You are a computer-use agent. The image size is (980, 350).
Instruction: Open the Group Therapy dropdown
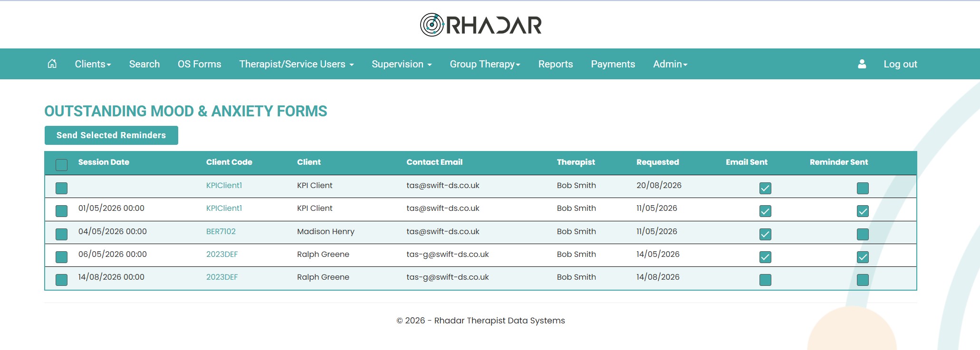(x=485, y=64)
